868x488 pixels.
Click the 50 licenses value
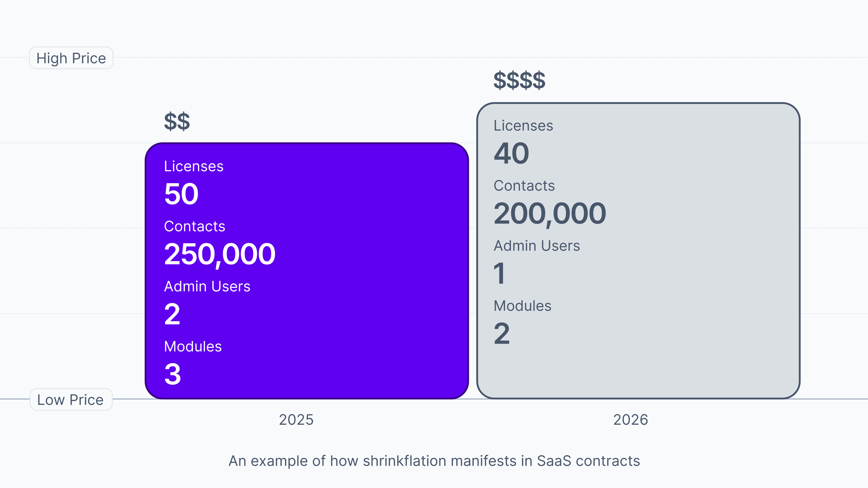181,194
